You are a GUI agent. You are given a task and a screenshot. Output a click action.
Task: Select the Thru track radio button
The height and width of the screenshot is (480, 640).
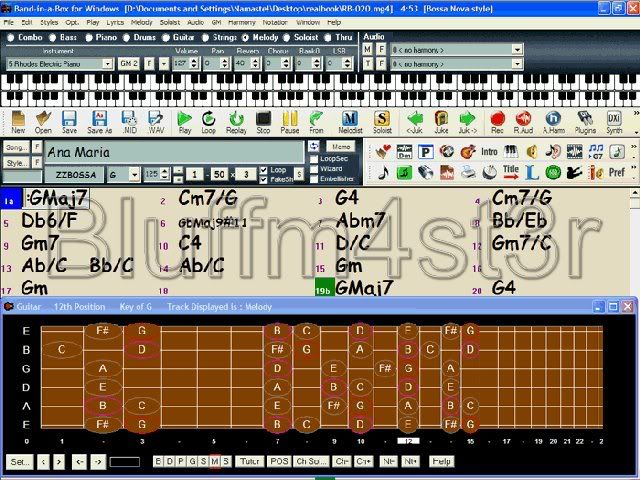click(328, 38)
